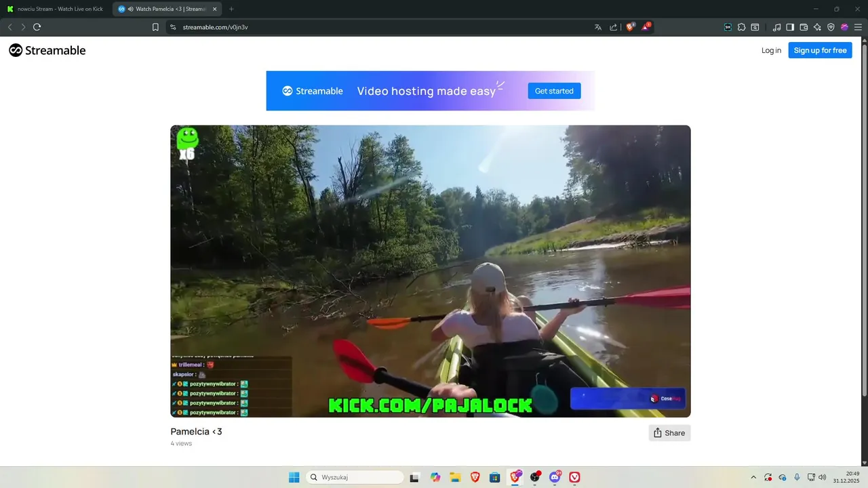Open the Brave VPN shield icon
Screen dimensions: 868x488
pos(831,27)
